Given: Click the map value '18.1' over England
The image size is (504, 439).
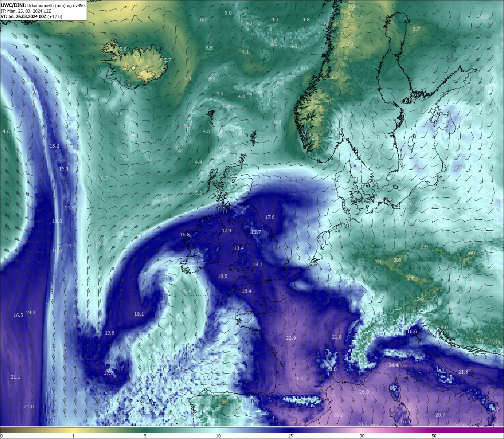Looking at the screenshot, I should pos(258,264).
